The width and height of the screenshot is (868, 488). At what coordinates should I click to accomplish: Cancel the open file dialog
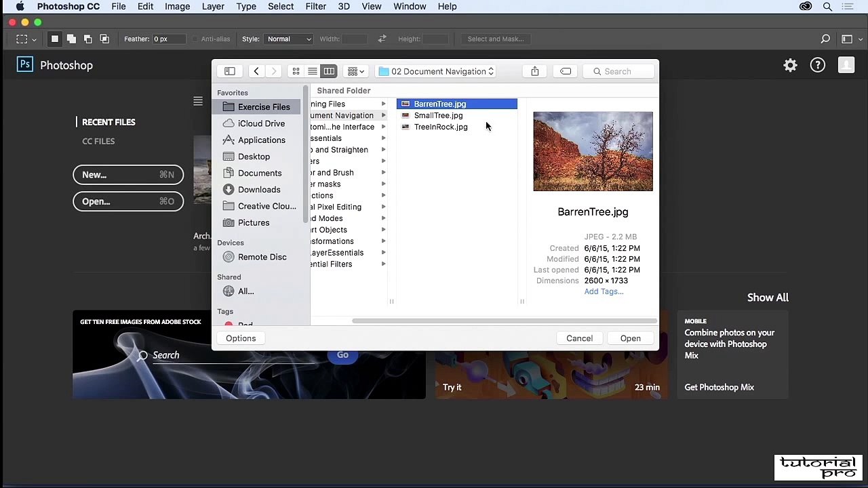click(x=579, y=338)
